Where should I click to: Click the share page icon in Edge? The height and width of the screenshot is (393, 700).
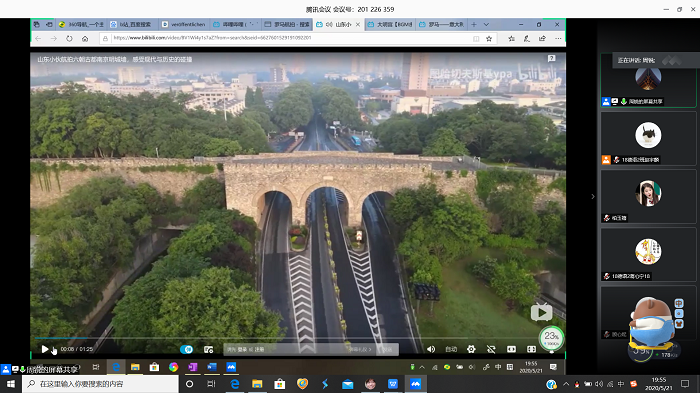pyautogui.click(x=542, y=39)
